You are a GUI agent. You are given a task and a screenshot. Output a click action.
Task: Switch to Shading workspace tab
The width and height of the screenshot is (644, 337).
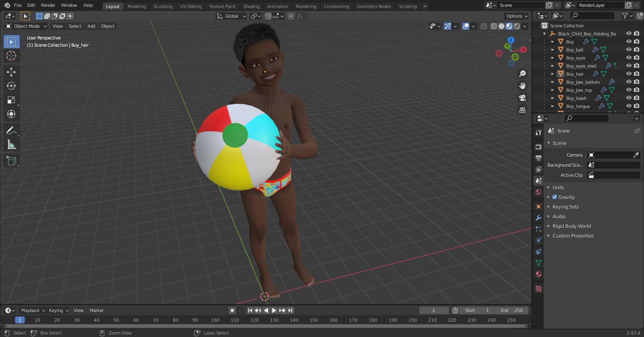click(x=251, y=6)
